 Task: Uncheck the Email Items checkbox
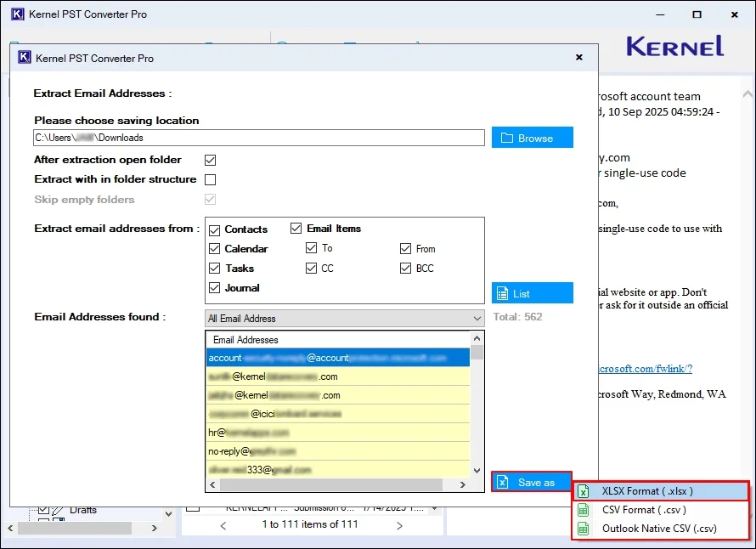(296, 229)
